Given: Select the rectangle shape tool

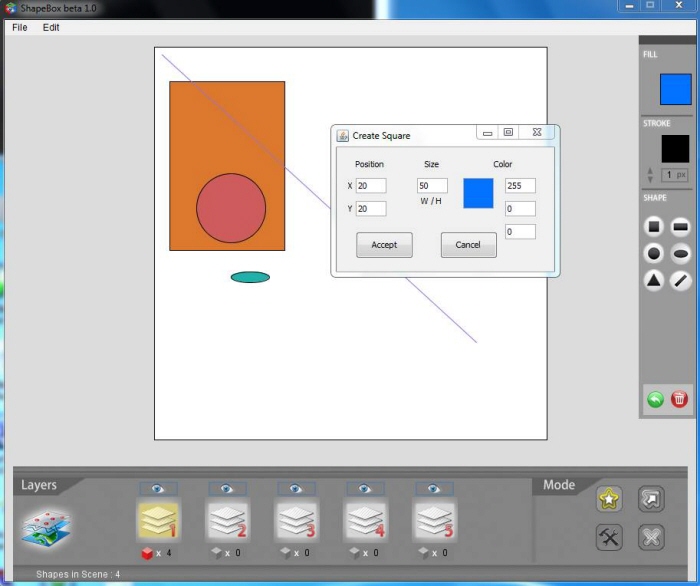Looking at the screenshot, I should (x=680, y=227).
